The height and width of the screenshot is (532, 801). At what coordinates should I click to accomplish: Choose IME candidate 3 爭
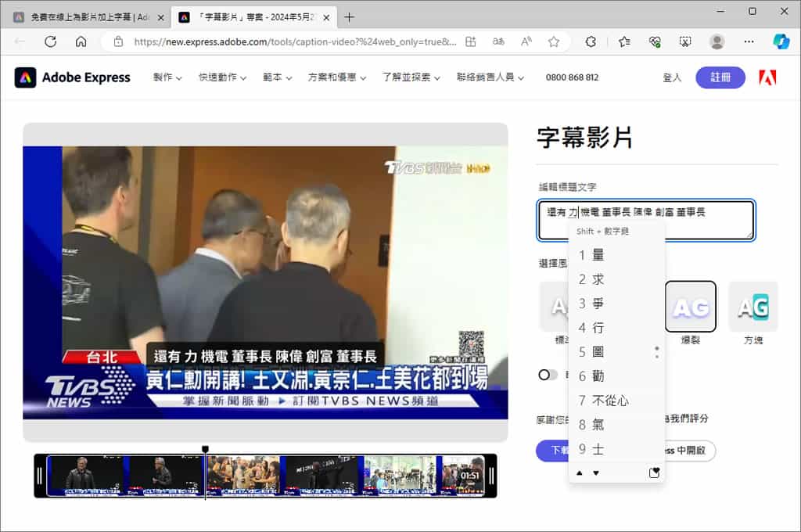coord(616,304)
